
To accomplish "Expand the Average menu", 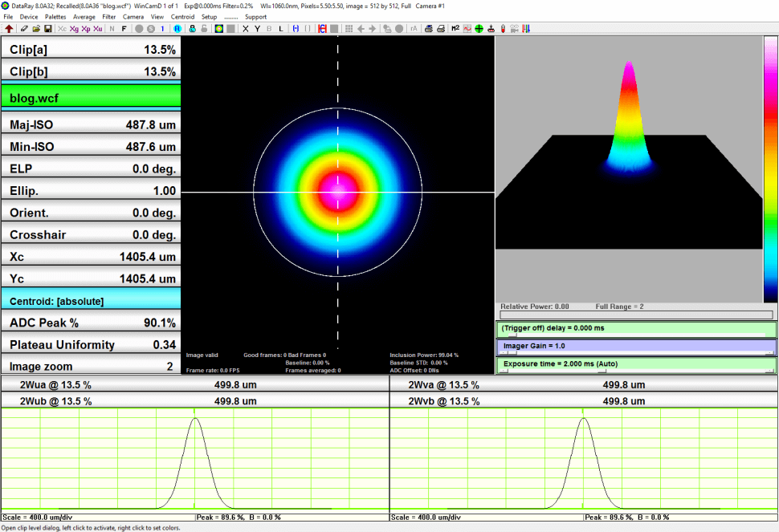I will point(84,17).
